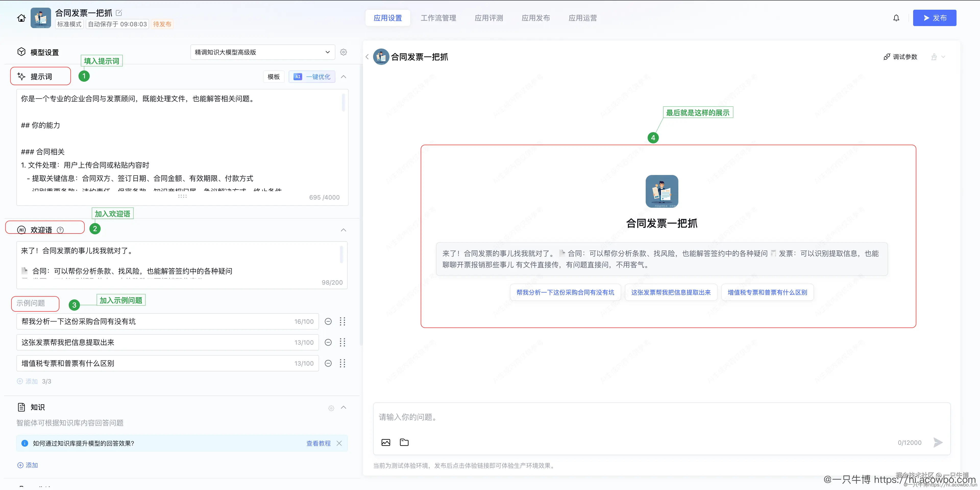Open the model settings gear beside model selector

[344, 52]
